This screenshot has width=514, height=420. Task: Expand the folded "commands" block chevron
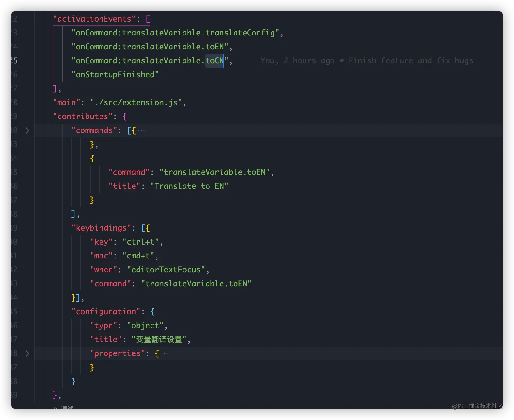pyautogui.click(x=28, y=130)
